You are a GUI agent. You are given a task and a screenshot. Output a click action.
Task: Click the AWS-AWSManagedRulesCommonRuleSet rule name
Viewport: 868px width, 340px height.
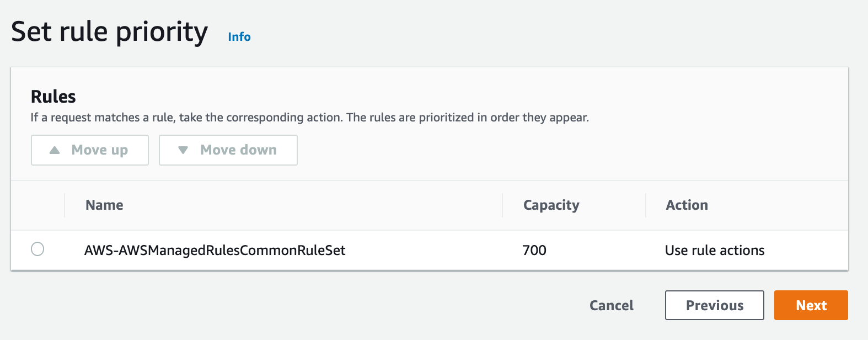pyautogui.click(x=215, y=251)
